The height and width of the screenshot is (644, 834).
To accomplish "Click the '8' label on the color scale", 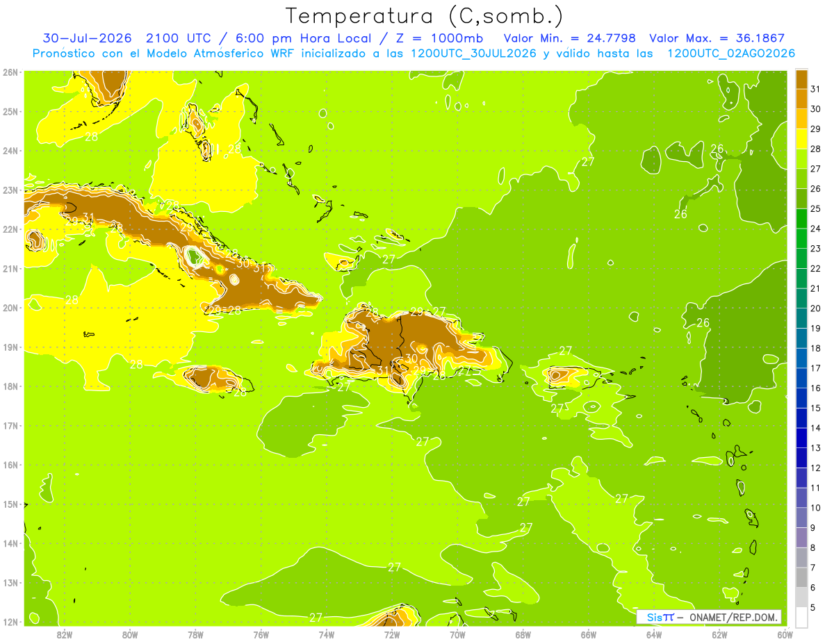I will pos(813,547).
